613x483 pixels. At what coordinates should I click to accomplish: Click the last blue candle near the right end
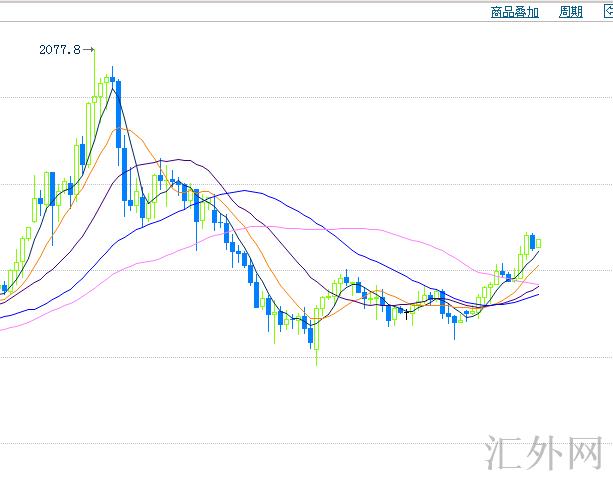[532, 239]
